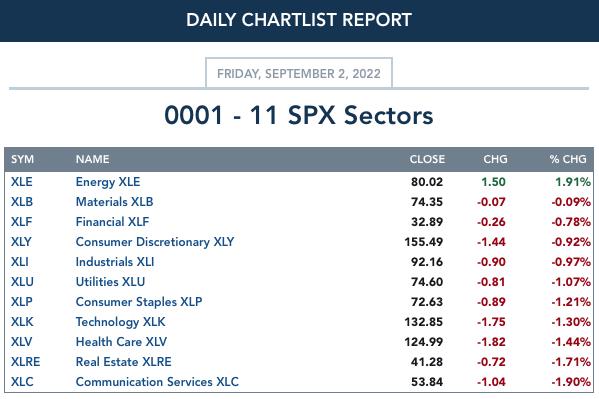Select the Technology XLK link

(120, 322)
